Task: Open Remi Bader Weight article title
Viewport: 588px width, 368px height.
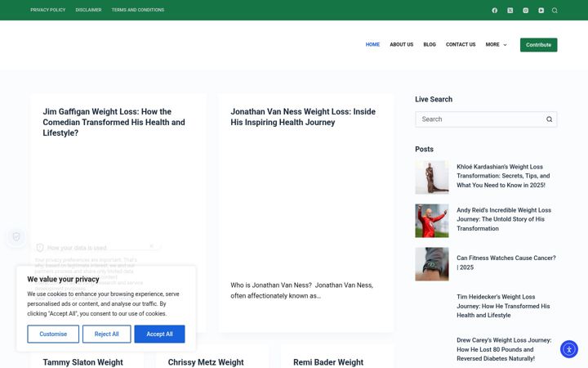Action: (x=328, y=362)
